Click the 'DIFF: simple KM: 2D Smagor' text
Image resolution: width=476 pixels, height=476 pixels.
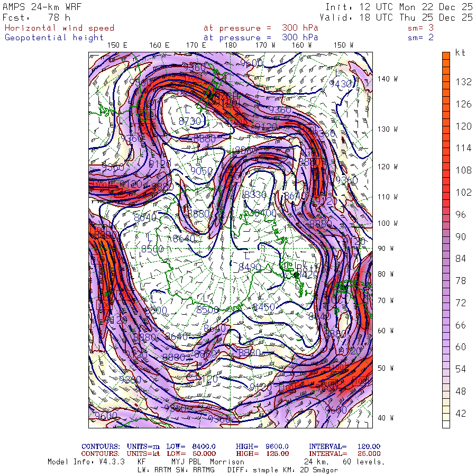(282, 470)
